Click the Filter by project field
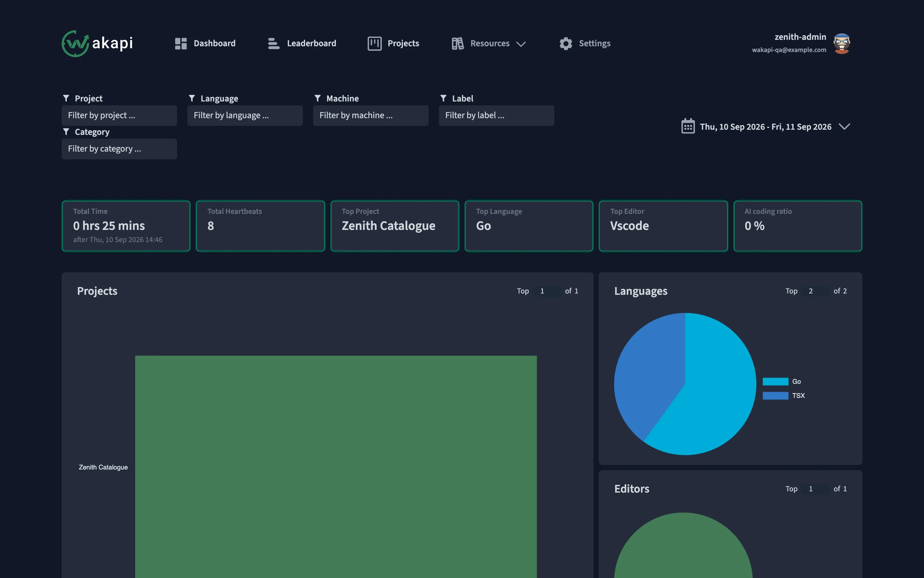 point(119,116)
